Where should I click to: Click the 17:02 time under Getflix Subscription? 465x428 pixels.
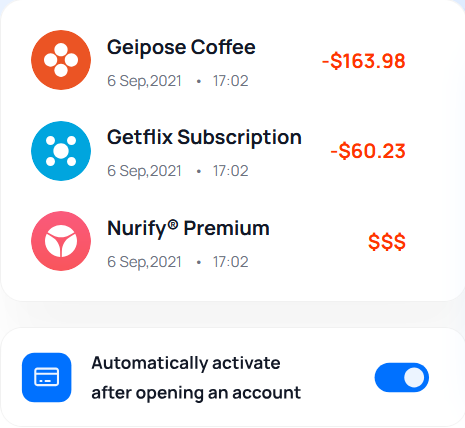(x=231, y=171)
